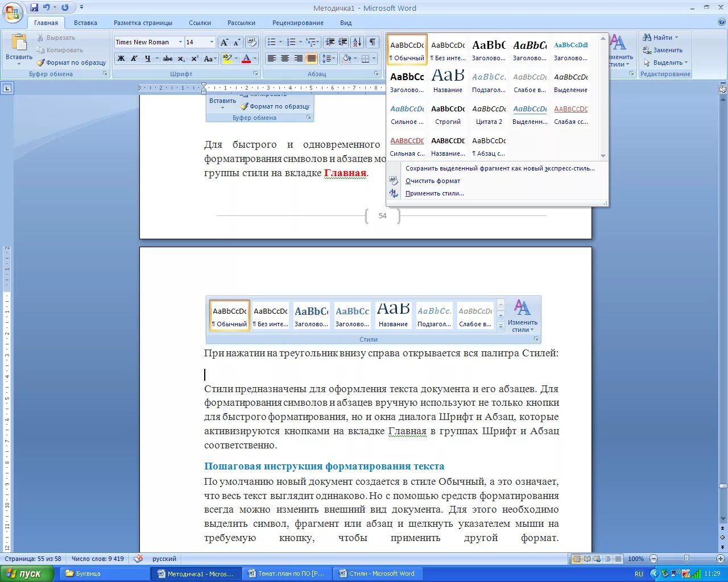Click Очистить формат in styles menu

point(433,181)
